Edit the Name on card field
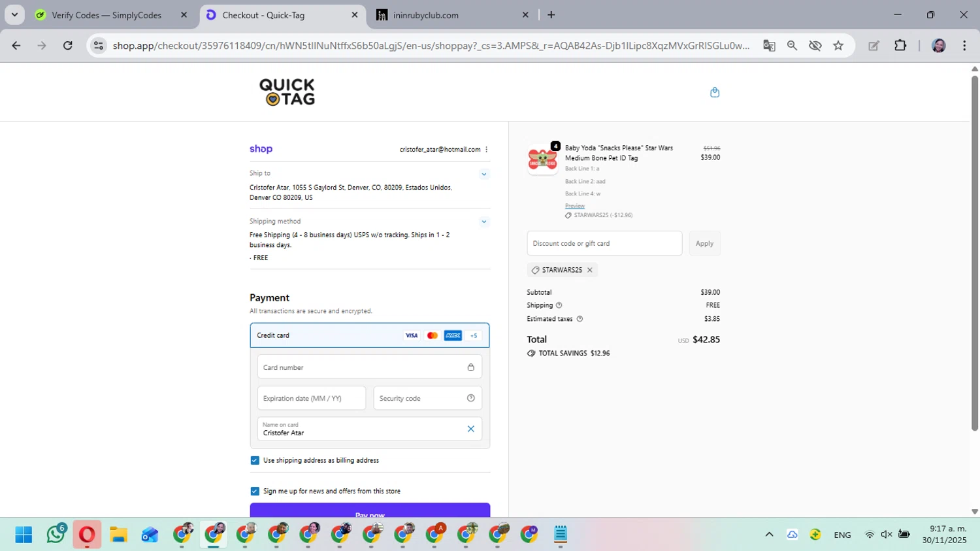 [370, 429]
